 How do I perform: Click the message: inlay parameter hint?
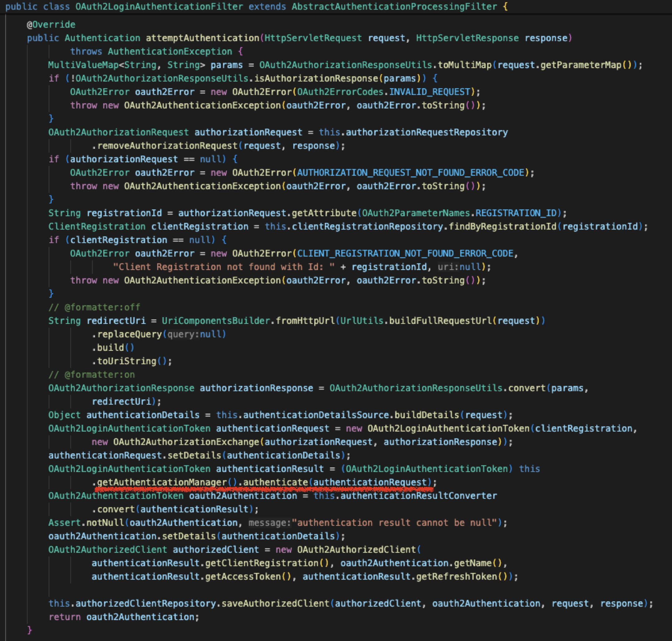pos(270,523)
